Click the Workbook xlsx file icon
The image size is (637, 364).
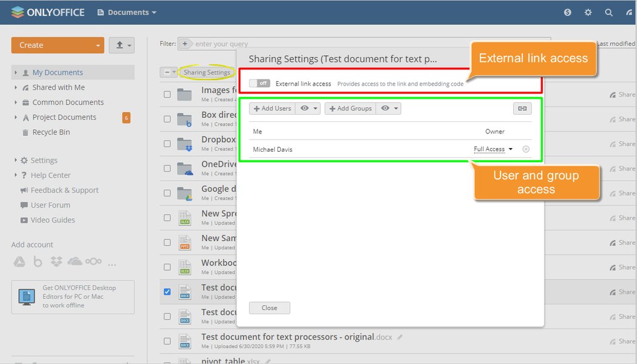click(x=185, y=267)
